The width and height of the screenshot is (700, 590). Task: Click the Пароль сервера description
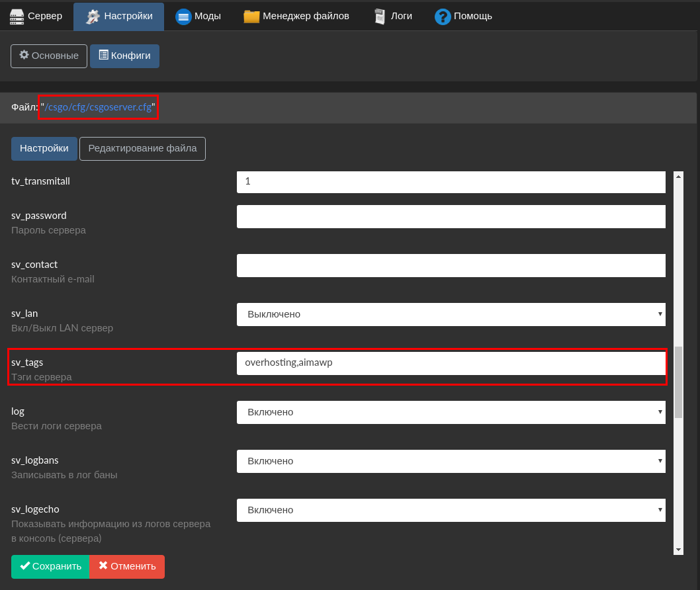49,230
